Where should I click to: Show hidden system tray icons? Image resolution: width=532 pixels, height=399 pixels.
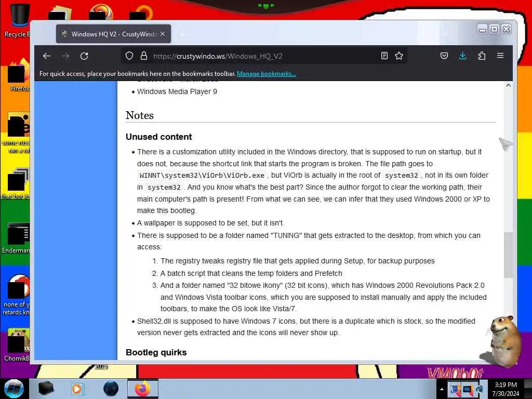442,389
